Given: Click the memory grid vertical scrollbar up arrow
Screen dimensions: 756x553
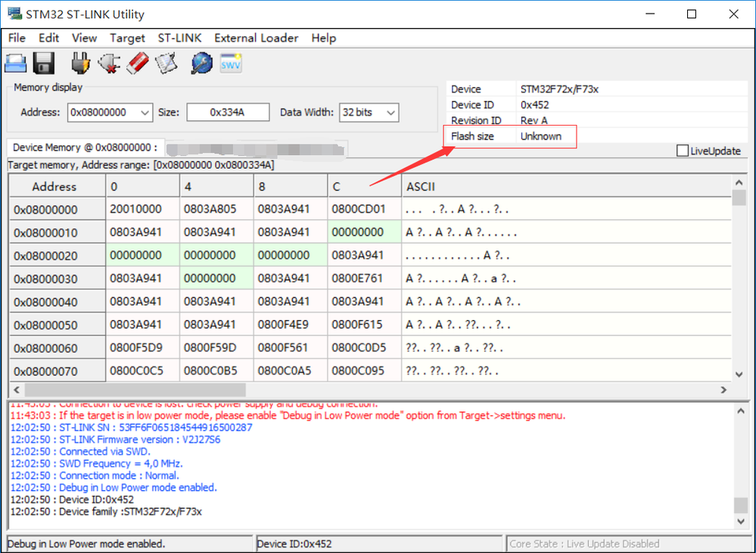Looking at the screenshot, I should (739, 182).
